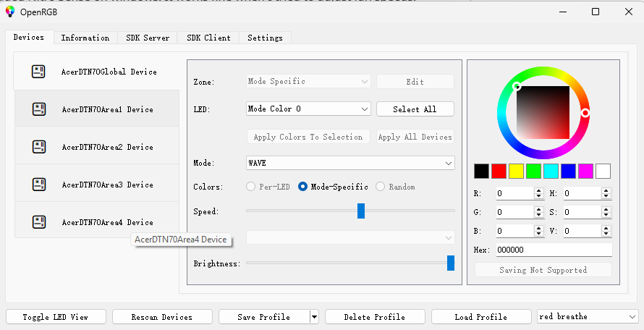Select AcerDTN70Area2 Device label text
Screen dimensions: 644x330
(108, 147)
